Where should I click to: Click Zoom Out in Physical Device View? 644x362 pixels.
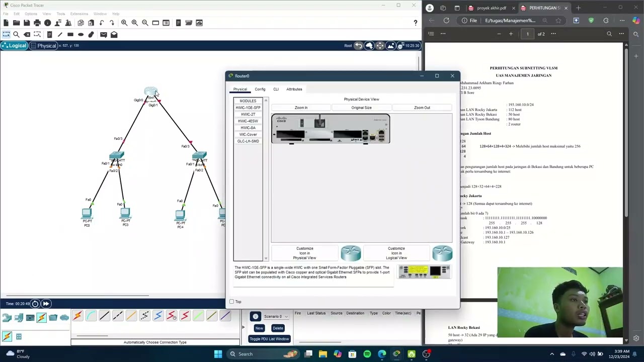[422, 108]
